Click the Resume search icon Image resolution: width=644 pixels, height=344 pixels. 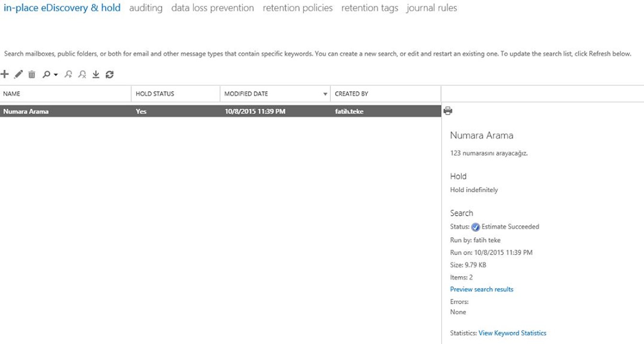click(x=68, y=74)
